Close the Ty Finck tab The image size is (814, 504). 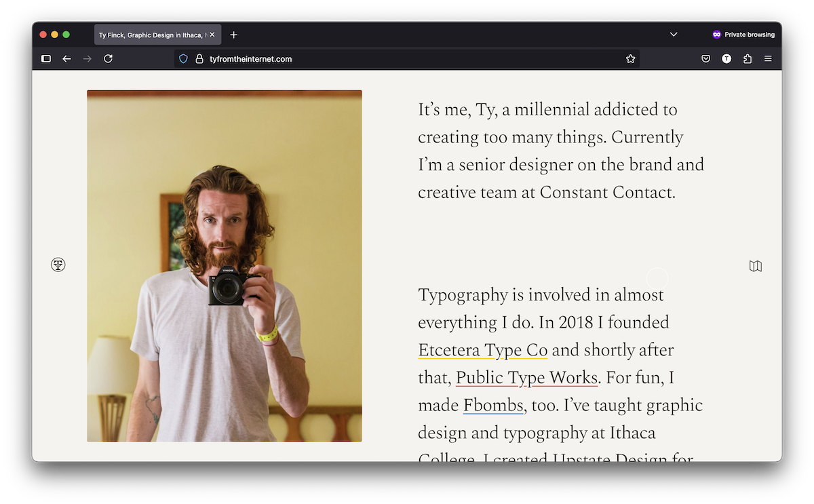point(212,35)
